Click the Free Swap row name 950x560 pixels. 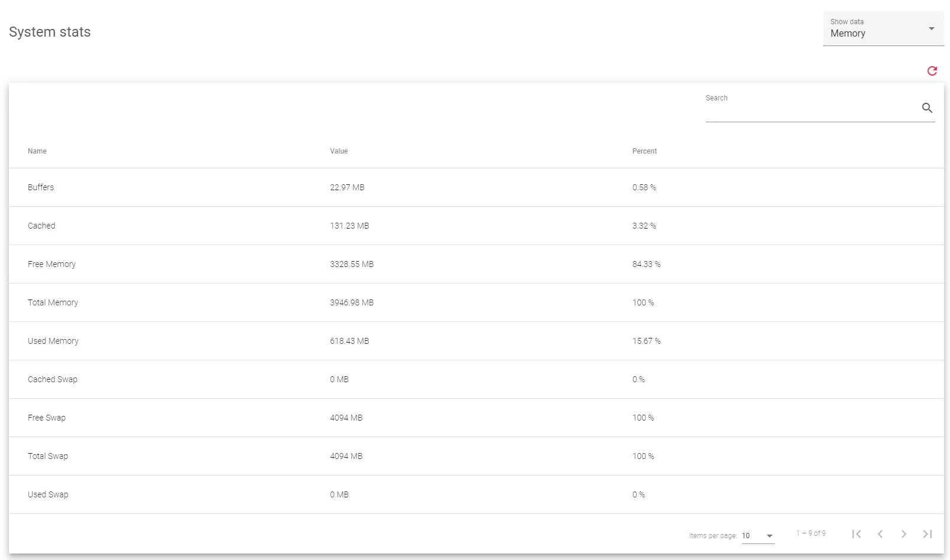(47, 418)
